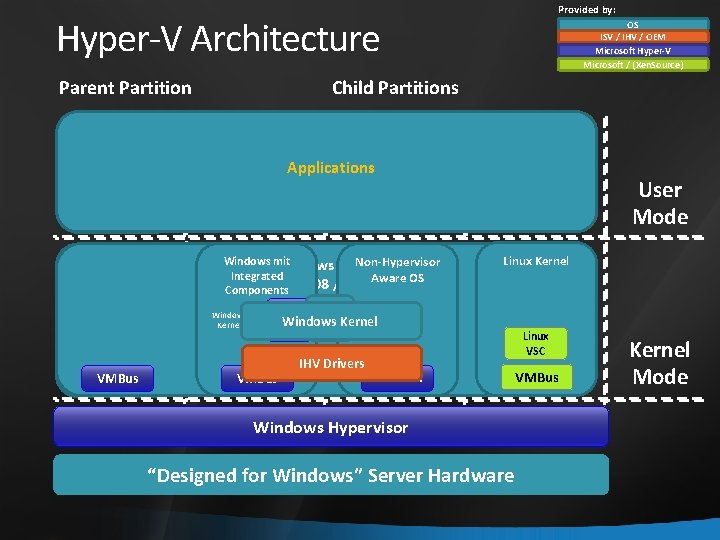The image size is (720, 540).
Task: Select the Non-Hypervisor Aware OS label
Action: (398, 270)
